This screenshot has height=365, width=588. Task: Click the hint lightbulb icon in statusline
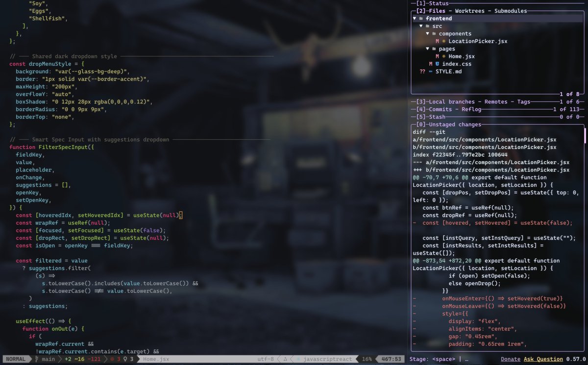tap(125, 359)
